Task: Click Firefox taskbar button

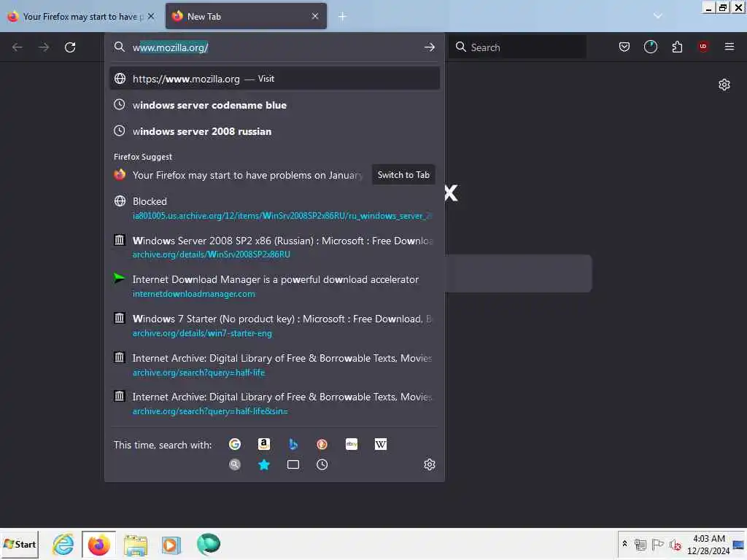Action: pos(98,544)
